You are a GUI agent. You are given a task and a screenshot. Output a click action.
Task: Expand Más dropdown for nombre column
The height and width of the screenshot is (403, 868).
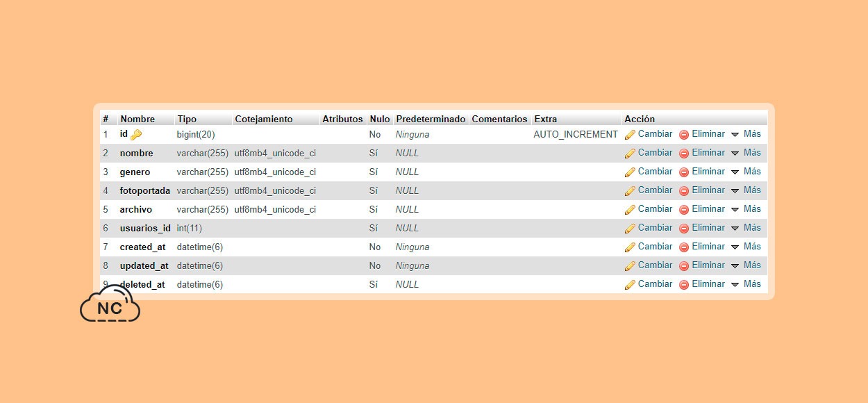(x=746, y=153)
